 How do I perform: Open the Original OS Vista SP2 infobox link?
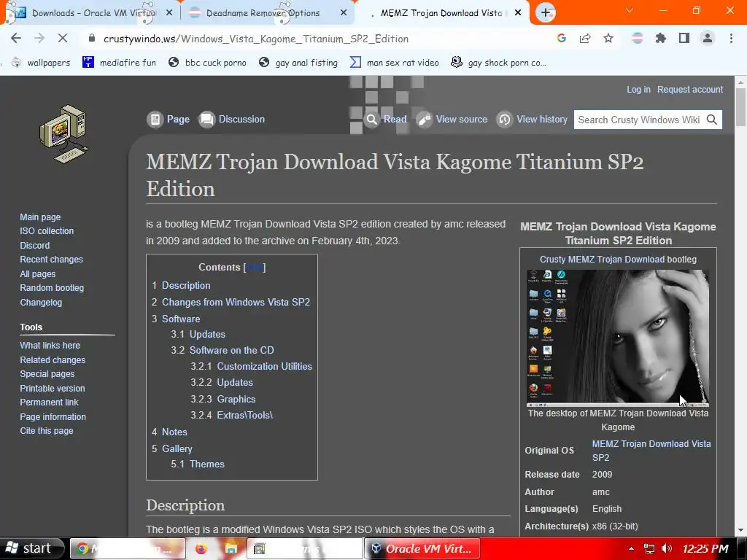[651, 451]
